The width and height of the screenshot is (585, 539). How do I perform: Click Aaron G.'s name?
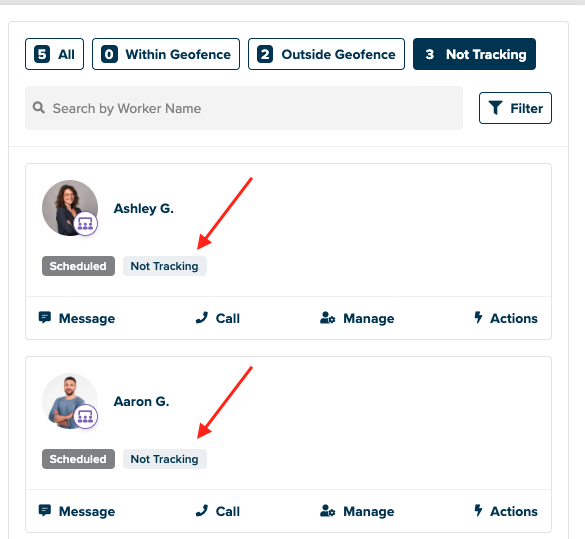click(x=141, y=401)
